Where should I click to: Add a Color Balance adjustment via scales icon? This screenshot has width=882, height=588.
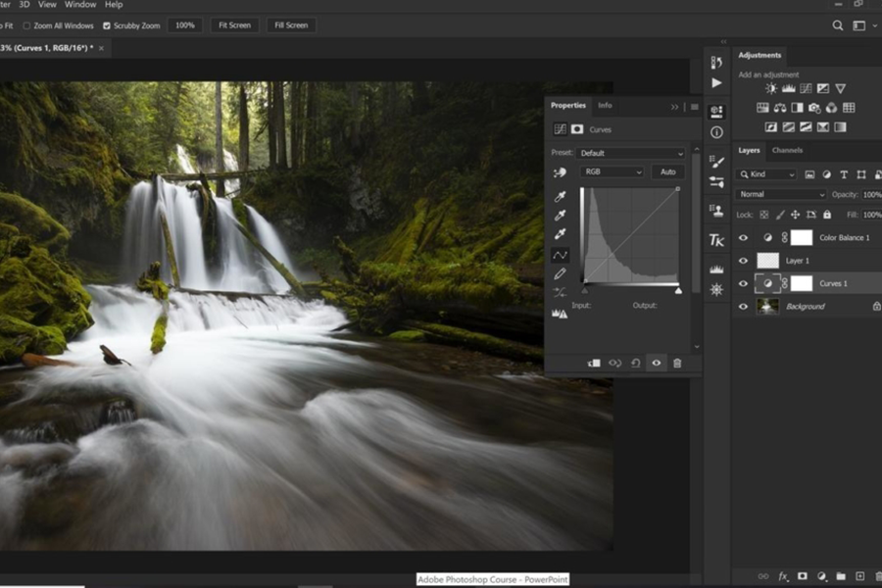(x=780, y=108)
